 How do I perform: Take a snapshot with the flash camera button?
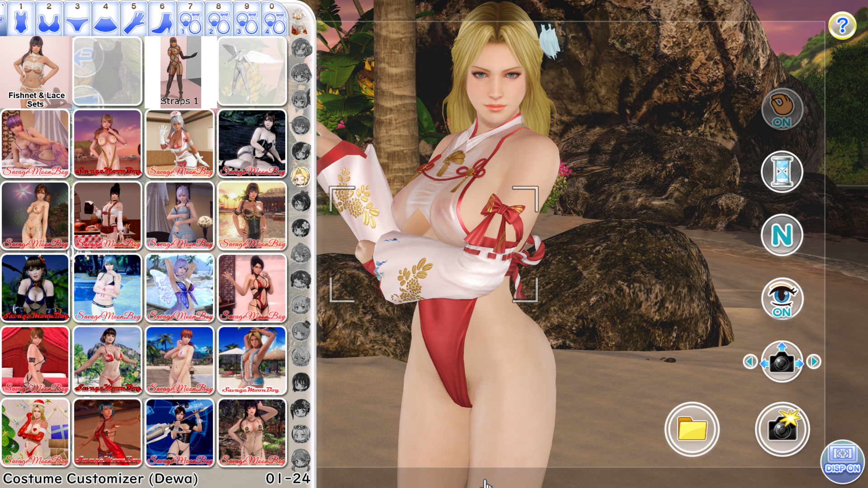pos(782,429)
